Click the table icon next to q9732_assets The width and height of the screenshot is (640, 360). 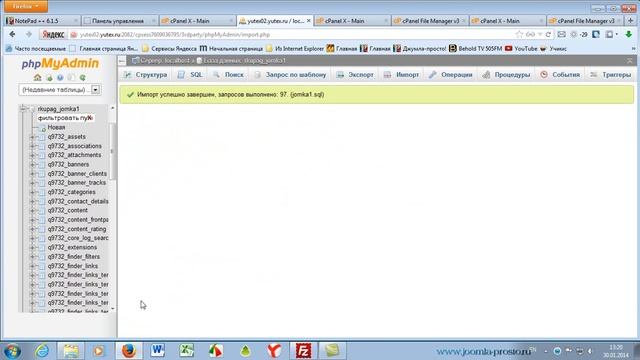click(41, 137)
